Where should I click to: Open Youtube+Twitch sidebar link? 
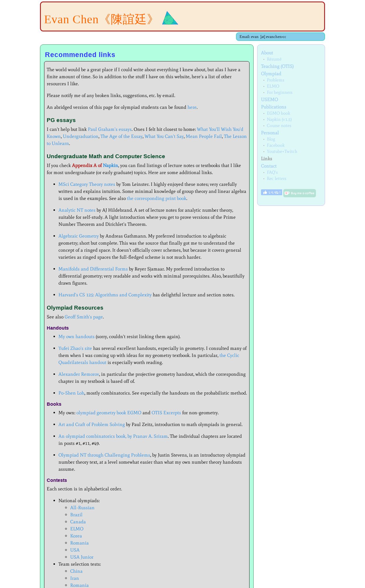pos(282,151)
